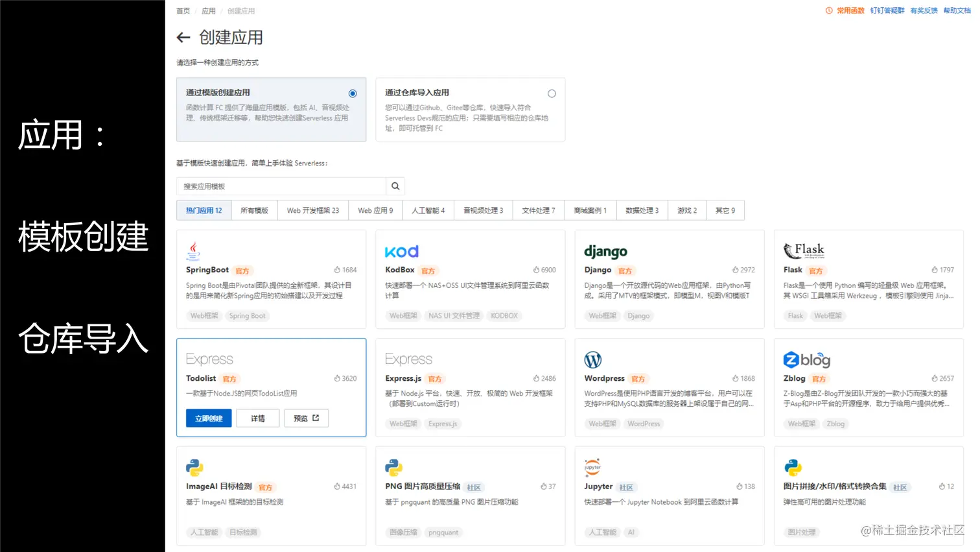Viewport: 980px width, 552px height.
Task: Select the Django logo icon
Action: click(605, 251)
